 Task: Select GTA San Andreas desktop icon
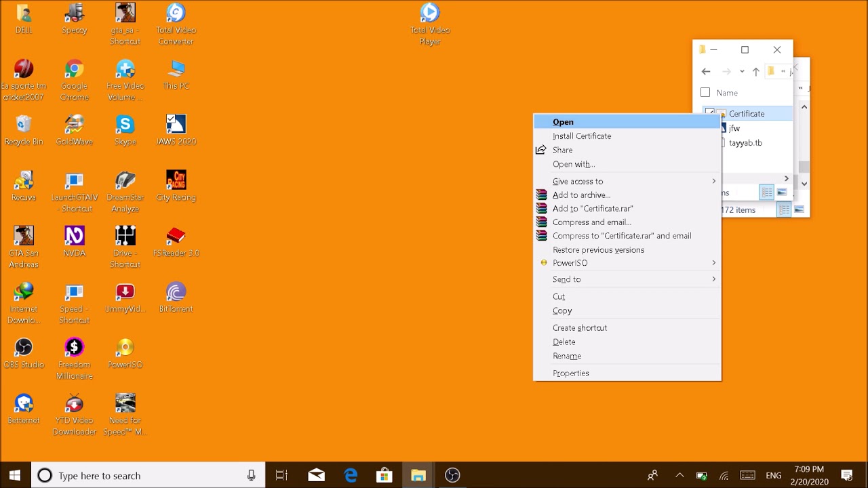coord(24,247)
